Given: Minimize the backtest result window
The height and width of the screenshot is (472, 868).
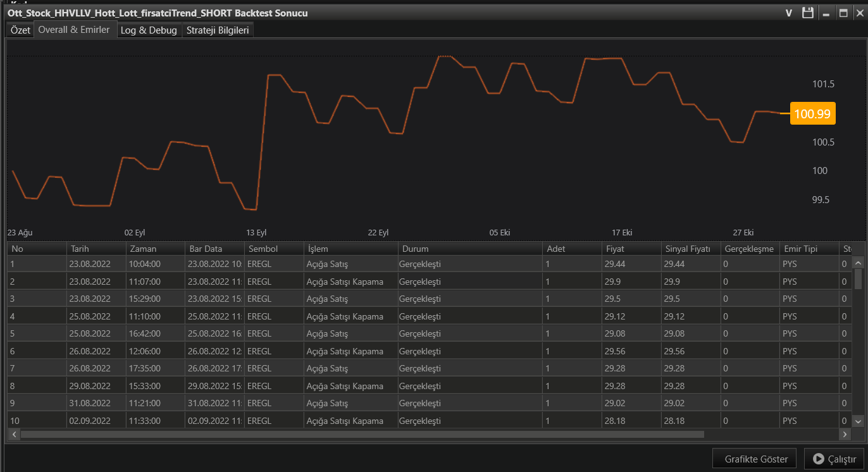Looking at the screenshot, I should [826, 13].
